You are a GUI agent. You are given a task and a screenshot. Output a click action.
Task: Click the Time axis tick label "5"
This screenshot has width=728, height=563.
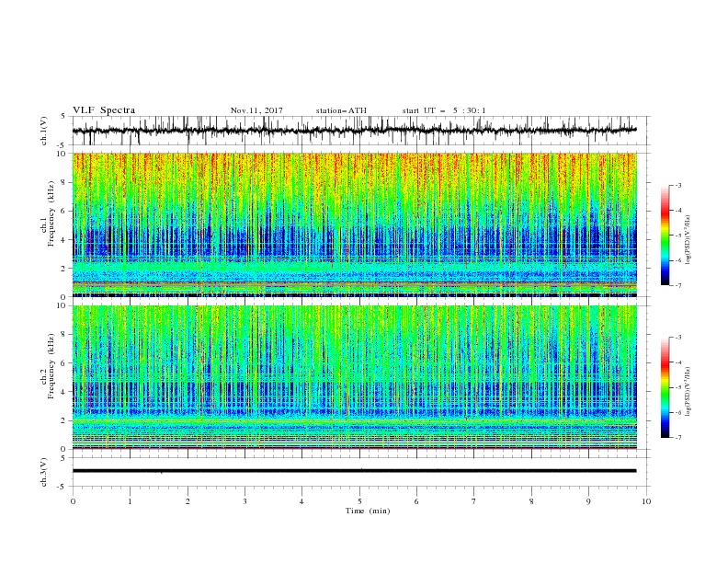coord(359,501)
